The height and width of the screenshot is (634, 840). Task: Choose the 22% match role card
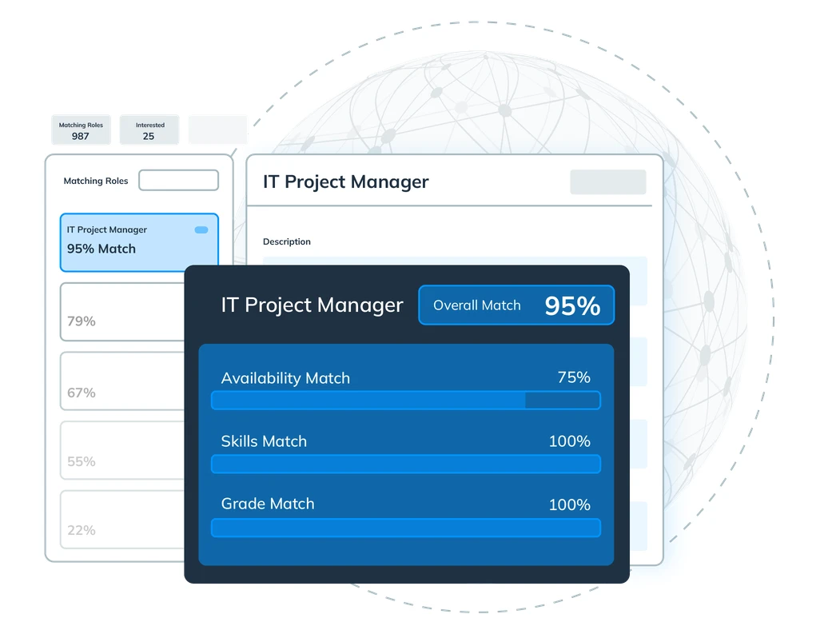120,520
